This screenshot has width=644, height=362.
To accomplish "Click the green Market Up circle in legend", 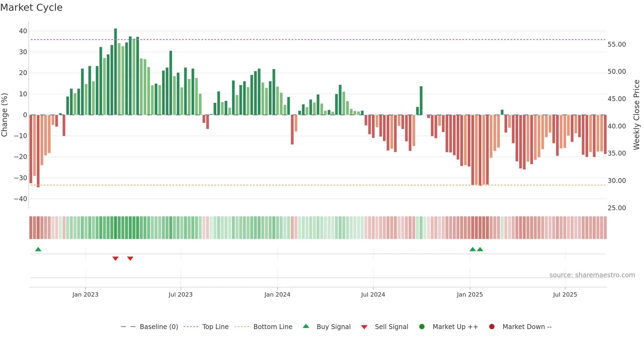I will pyautogui.click(x=422, y=327).
